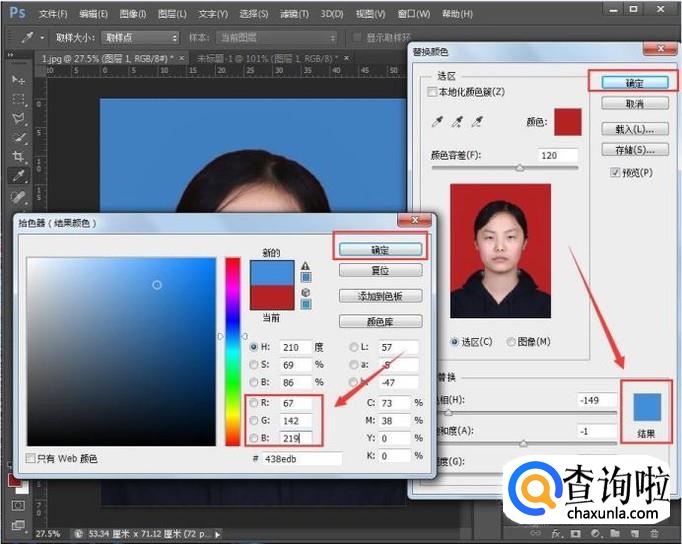682x544 pixels.
Task: Click the Add to Sample eyedropper (plus)
Action: [457, 122]
